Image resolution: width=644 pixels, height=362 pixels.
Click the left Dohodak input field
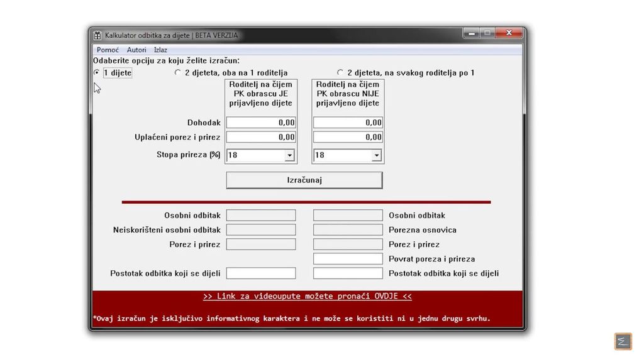(260, 122)
